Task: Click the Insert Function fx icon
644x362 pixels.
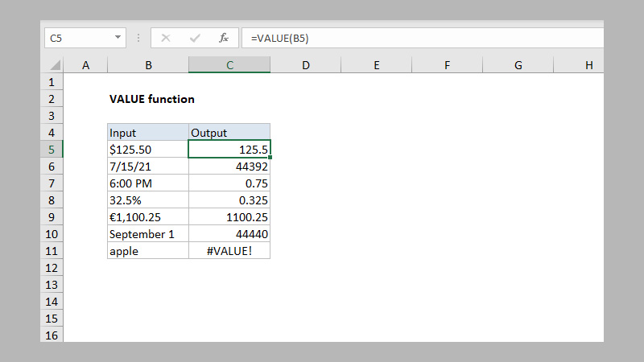Action: pos(224,38)
